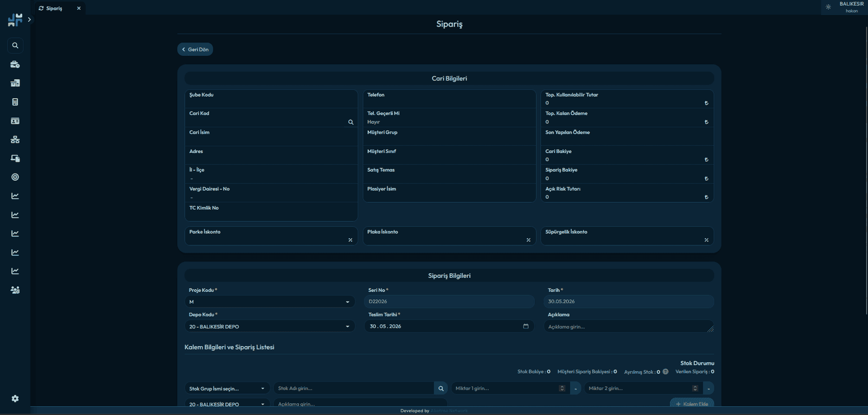Screen dimensions: 868x415
Task: Click the Stok Bakiye : 0 text
Action: tap(534, 372)
